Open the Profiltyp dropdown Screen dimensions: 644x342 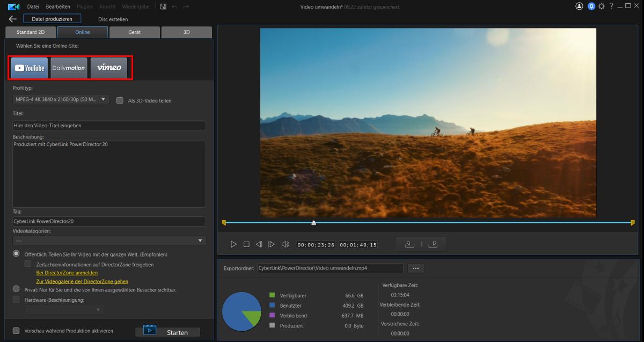click(x=61, y=99)
